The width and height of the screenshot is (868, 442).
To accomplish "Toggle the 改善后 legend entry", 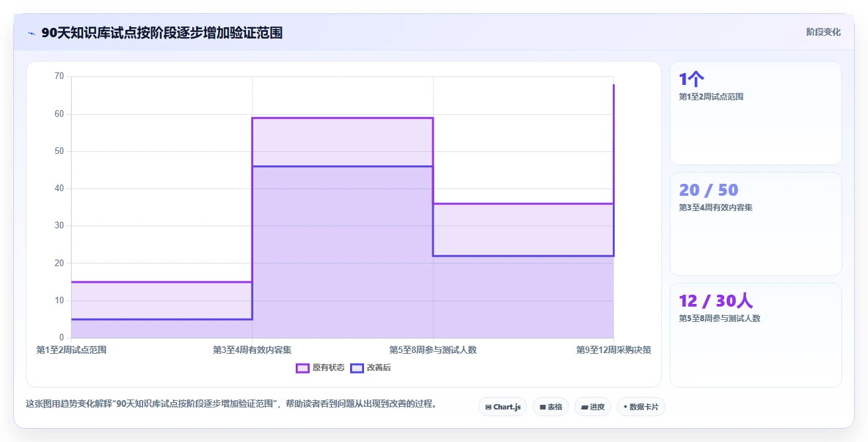I will point(370,368).
